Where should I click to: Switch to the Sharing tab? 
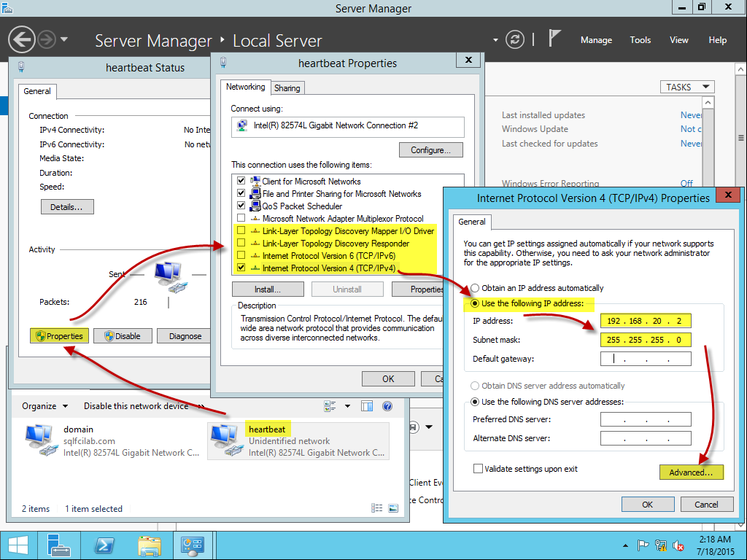pos(287,88)
